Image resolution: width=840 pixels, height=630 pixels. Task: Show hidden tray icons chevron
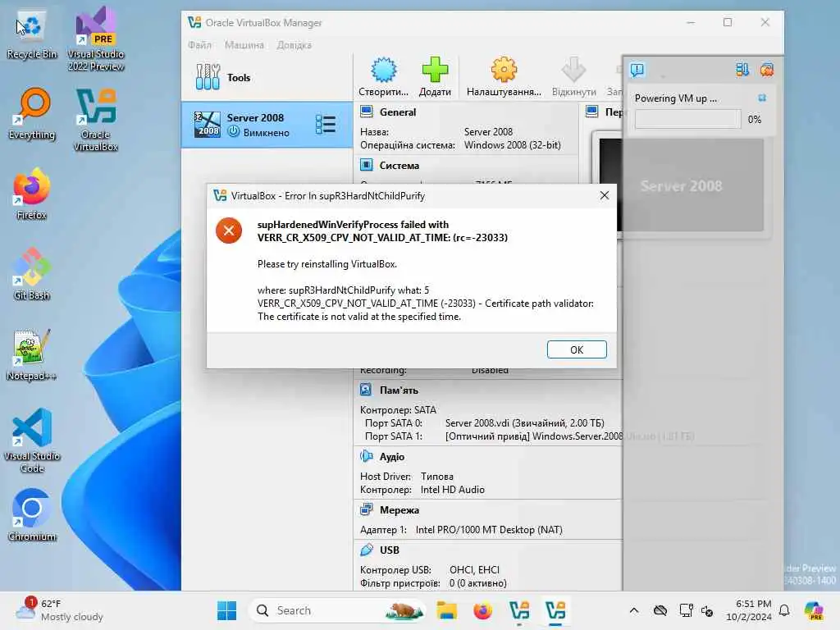tap(634, 610)
